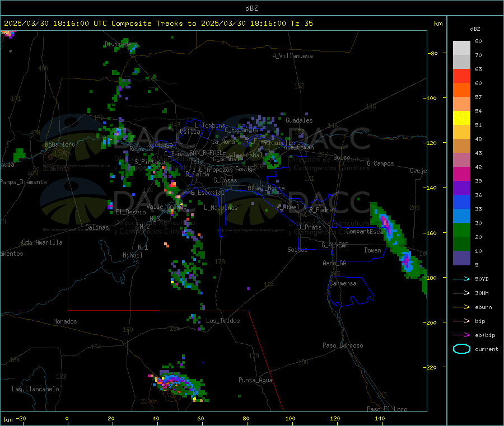Click the Paso_El_Loro label
This screenshot has width=504, height=426.
click(387, 409)
